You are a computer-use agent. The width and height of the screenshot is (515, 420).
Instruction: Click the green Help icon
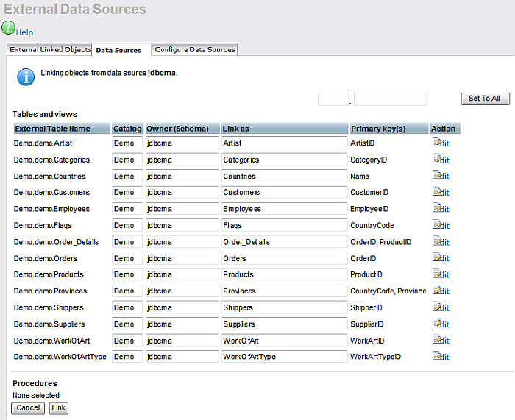8,29
